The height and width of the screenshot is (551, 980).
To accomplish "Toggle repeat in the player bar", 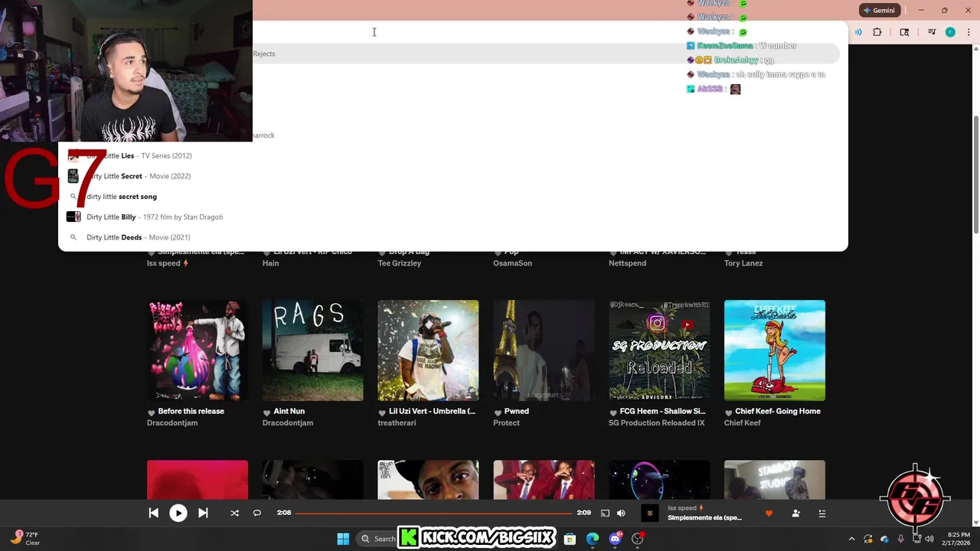I will point(257,514).
